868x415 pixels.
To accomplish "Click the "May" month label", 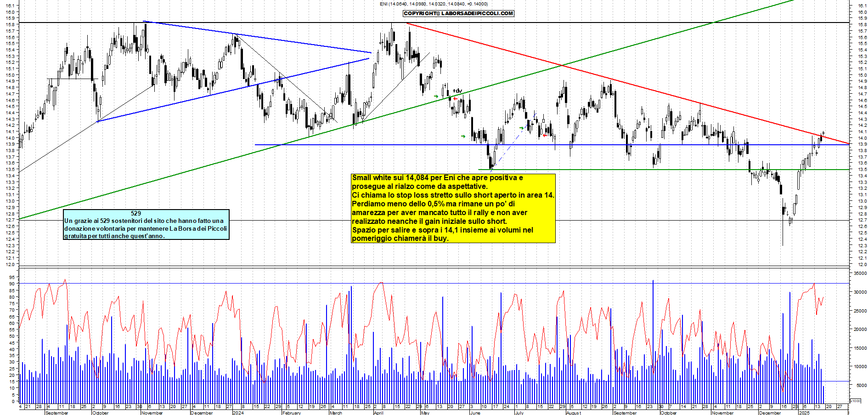I will [x=425, y=413].
